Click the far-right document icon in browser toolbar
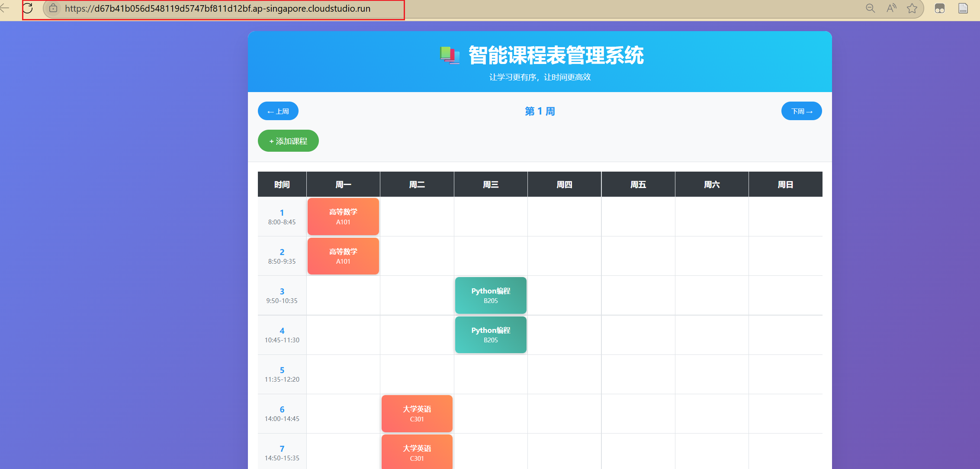 963,8
